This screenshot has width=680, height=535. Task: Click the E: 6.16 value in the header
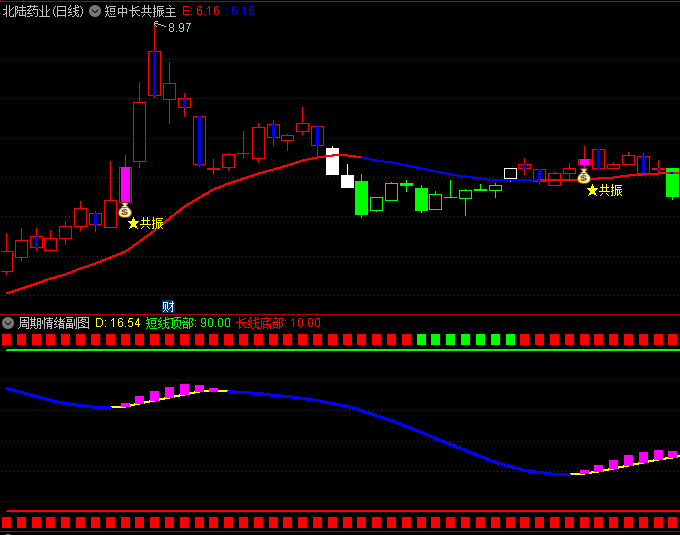(x=201, y=11)
